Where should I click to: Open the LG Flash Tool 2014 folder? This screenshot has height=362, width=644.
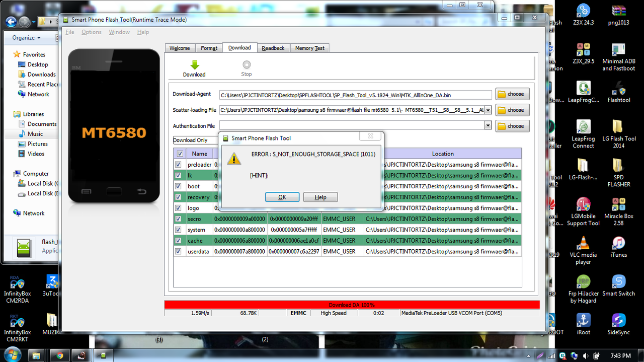click(618, 127)
